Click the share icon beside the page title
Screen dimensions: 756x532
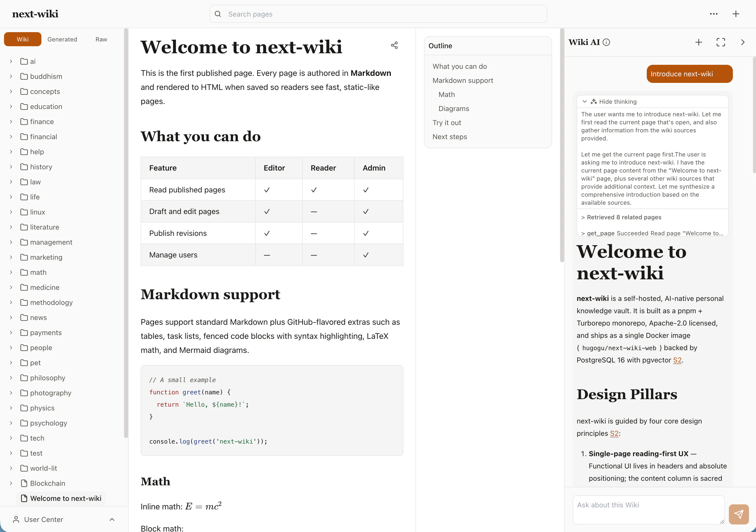coord(394,45)
